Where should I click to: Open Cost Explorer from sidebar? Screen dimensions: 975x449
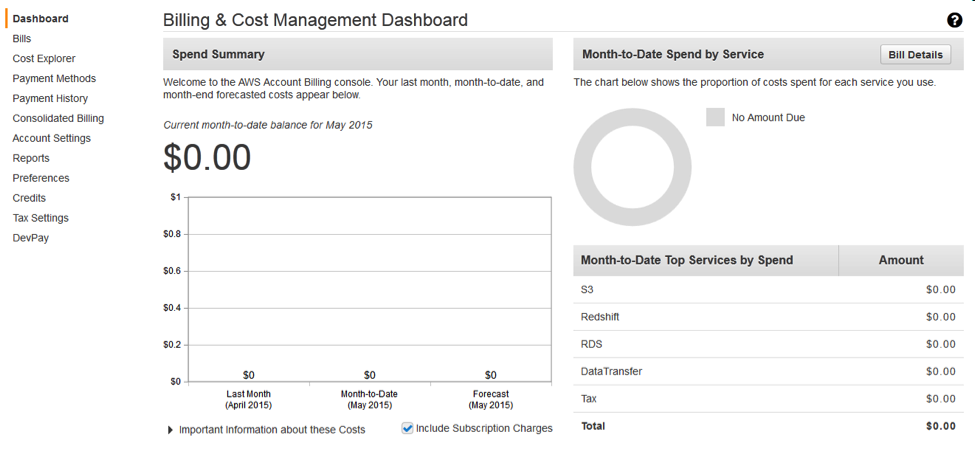click(x=44, y=58)
